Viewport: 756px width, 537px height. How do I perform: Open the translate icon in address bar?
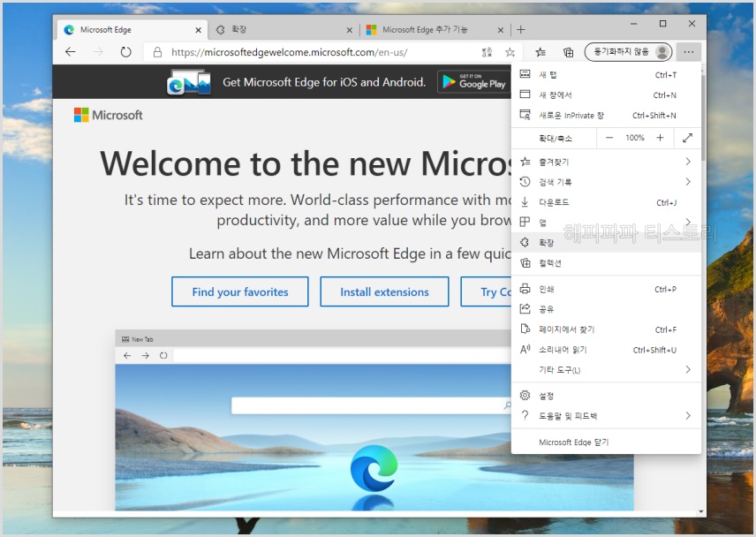pyautogui.click(x=487, y=52)
